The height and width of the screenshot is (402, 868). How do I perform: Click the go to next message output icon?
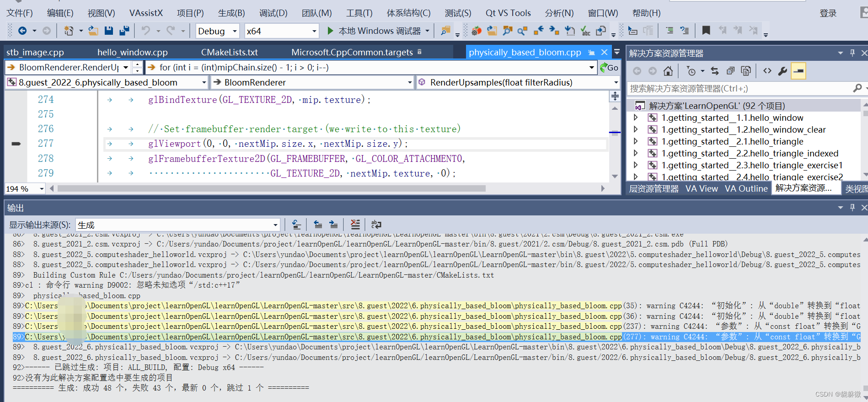pyautogui.click(x=333, y=225)
